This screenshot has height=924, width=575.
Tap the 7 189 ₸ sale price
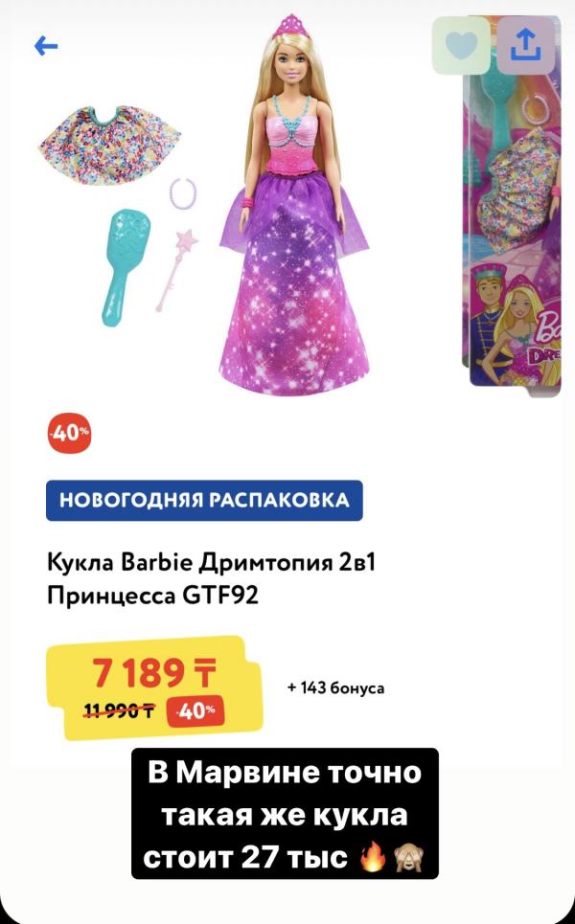[154, 673]
